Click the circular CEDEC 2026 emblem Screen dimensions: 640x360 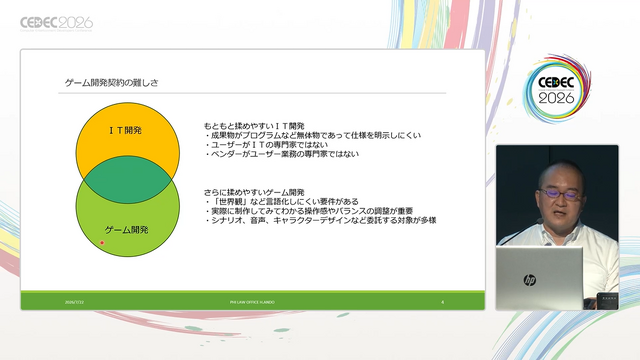click(556, 89)
